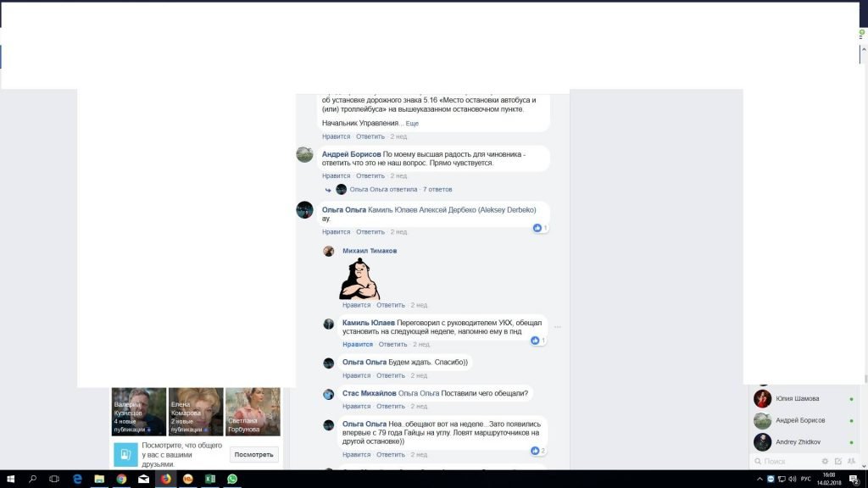This screenshot has width=868, height=488.
Task: Click the Firefox icon in the taskbar
Action: 165,479
